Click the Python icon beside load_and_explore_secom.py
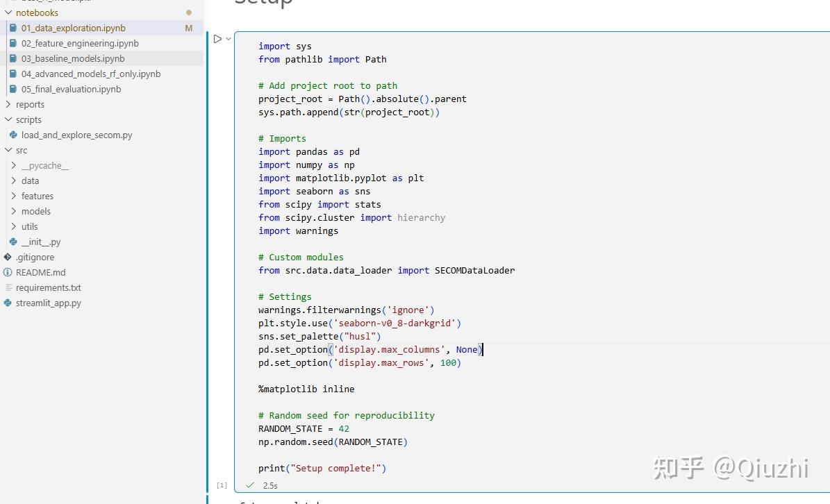 click(x=13, y=135)
